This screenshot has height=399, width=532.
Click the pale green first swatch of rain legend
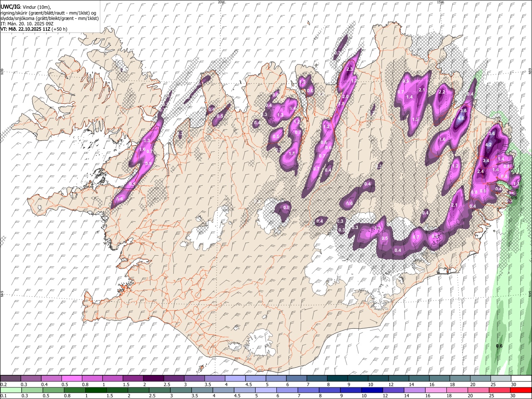click(11, 390)
